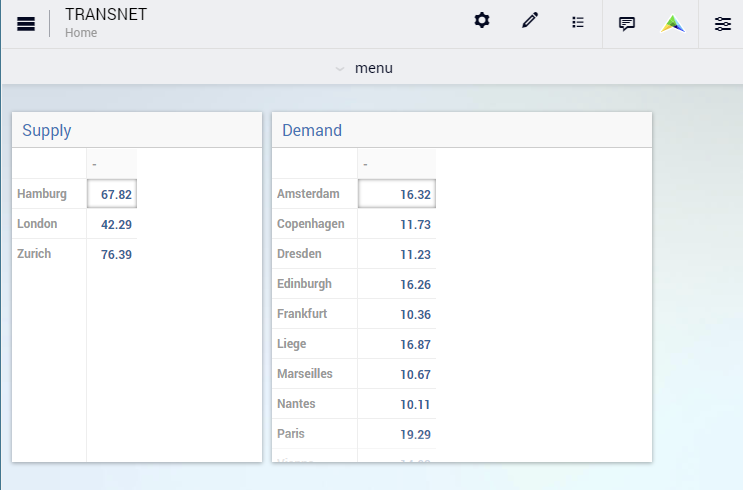
Task: Open the list view icon
Action: pos(578,22)
